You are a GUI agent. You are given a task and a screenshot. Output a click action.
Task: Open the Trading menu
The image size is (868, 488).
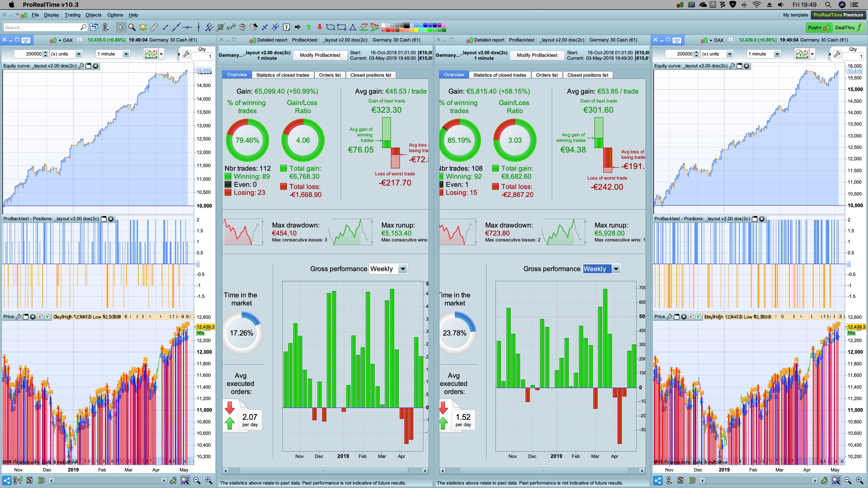click(72, 15)
